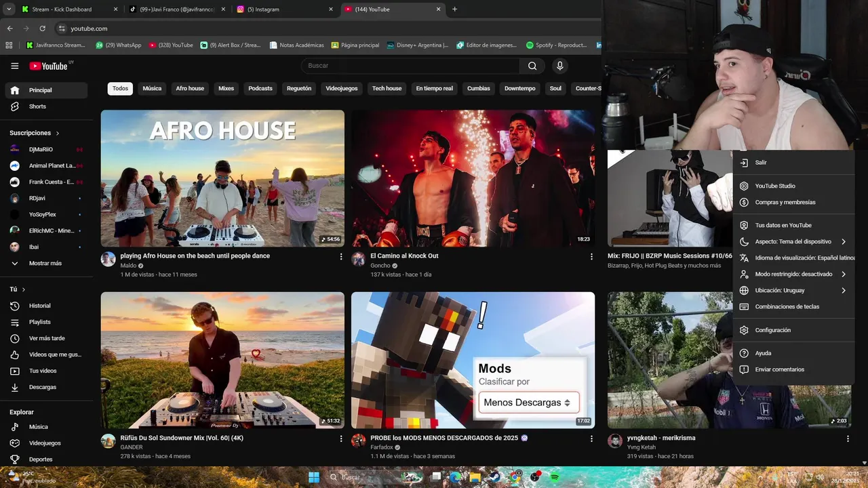Go back with browser back arrow
The width and height of the screenshot is (868, 488).
9,28
